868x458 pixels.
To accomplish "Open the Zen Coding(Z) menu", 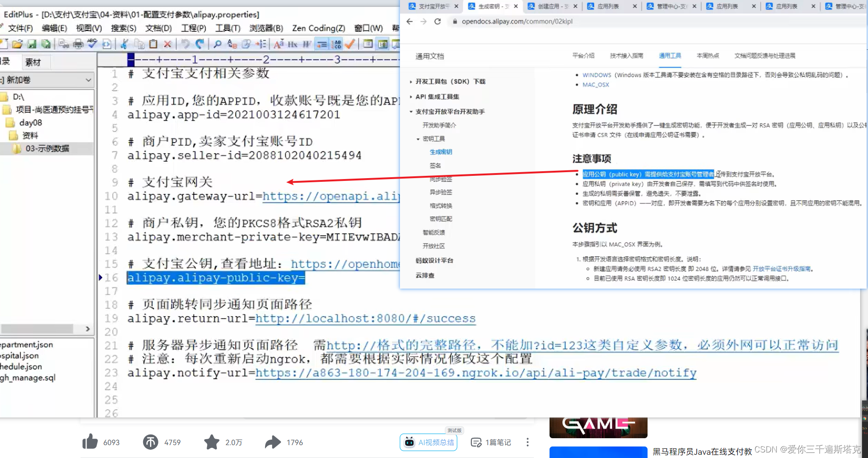I will pos(318,28).
